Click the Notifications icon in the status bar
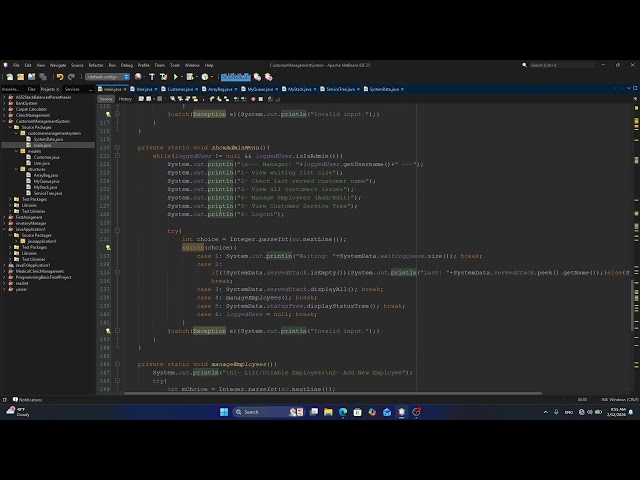The width and height of the screenshot is (640, 480). pos(15,400)
